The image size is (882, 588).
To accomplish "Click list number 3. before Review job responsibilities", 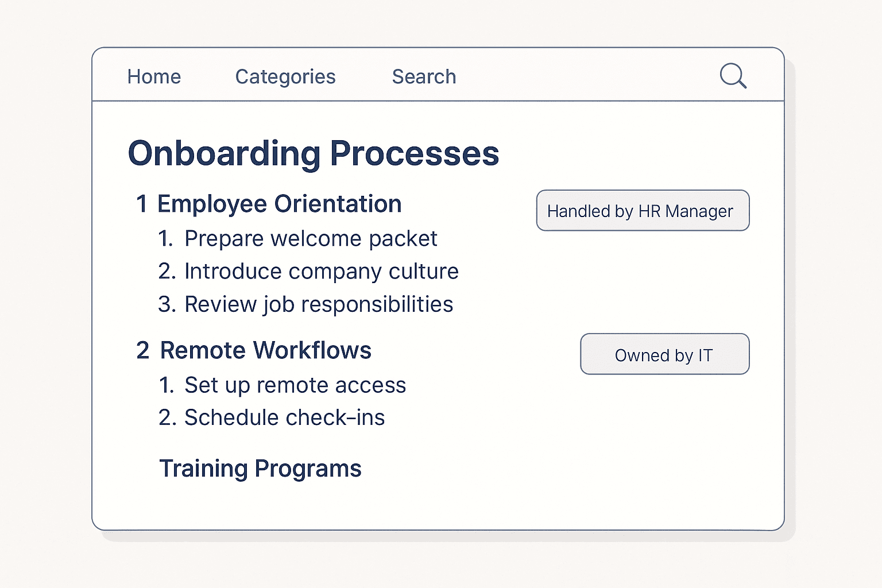I will pos(167,304).
